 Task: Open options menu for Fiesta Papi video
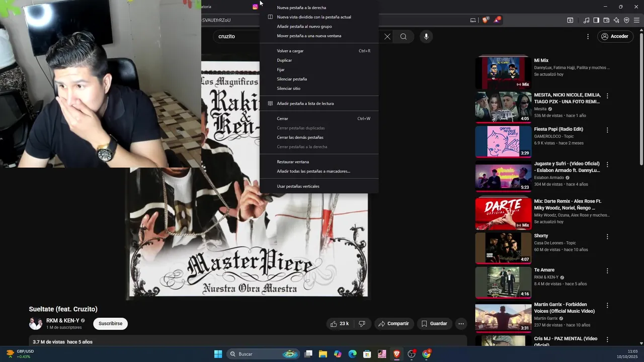pyautogui.click(x=607, y=130)
